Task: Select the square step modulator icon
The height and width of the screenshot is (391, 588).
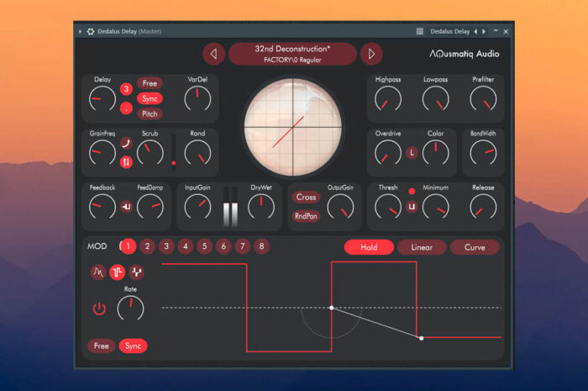Action: [x=118, y=272]
